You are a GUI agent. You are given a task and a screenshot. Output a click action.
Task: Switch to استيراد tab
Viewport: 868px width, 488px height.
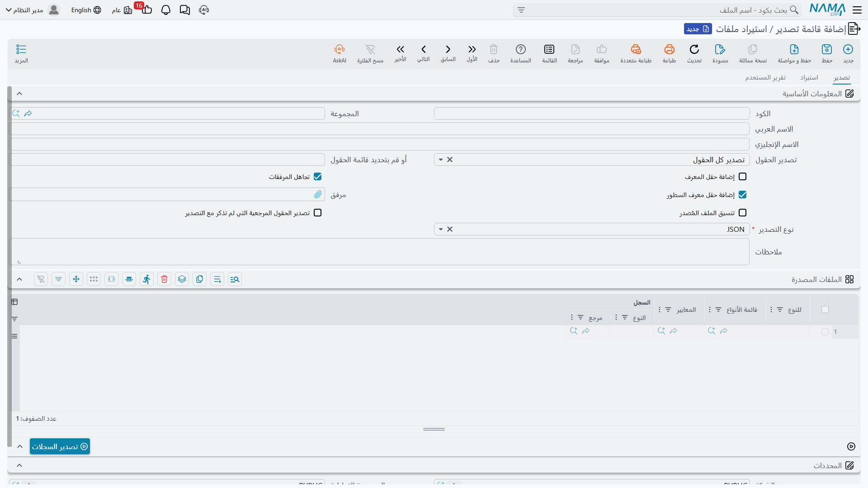(809, 78)
